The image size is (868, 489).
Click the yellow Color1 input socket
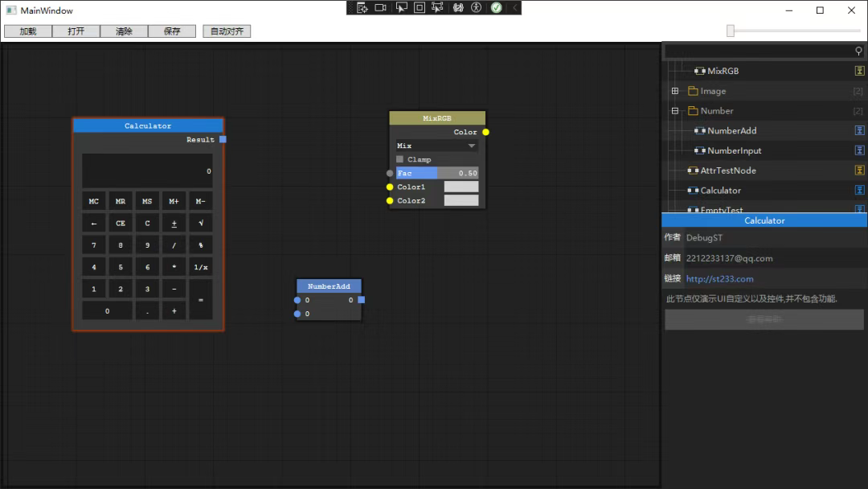click(x=390, y=187)
